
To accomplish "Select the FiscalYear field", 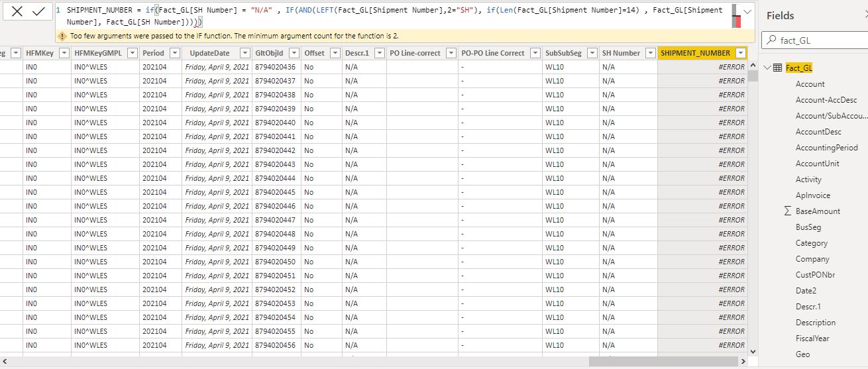I will 812,339.
